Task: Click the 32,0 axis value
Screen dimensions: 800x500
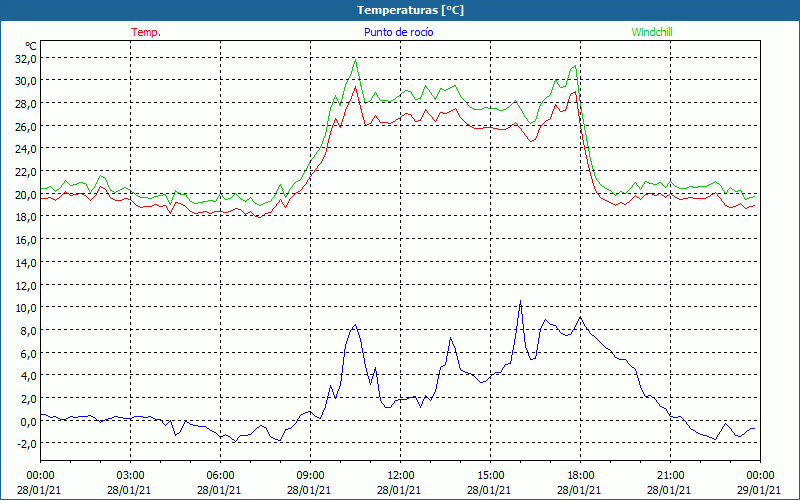Action: [26, 59]
